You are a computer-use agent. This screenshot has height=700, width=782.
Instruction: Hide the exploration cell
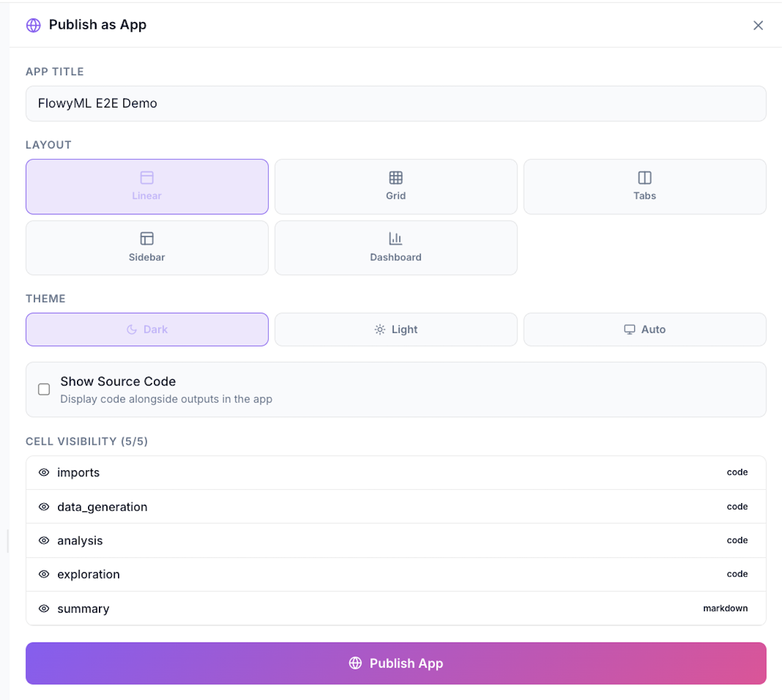(44, 574)
